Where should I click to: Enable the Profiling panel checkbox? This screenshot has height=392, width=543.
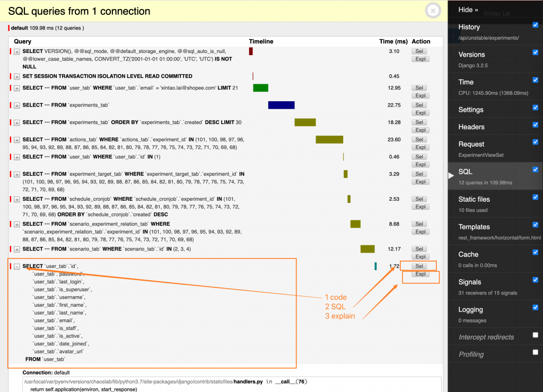pos(536,352)
